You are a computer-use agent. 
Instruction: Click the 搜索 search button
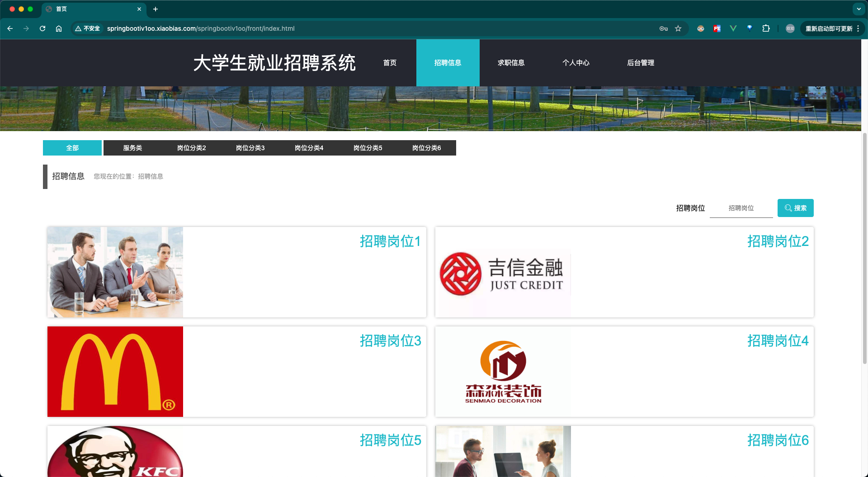[795, 208]
